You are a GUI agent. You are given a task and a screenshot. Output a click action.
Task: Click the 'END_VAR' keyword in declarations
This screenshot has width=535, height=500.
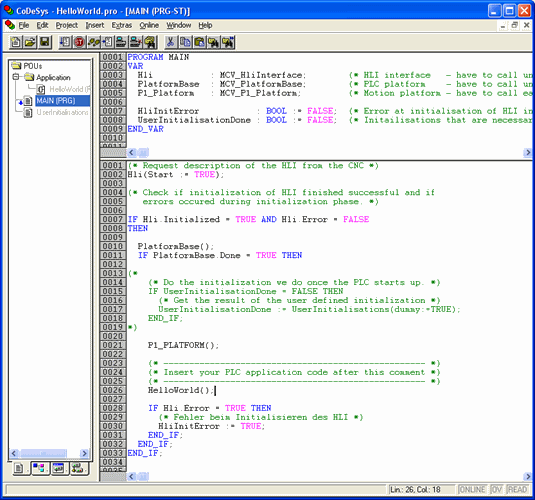point(146,129)
